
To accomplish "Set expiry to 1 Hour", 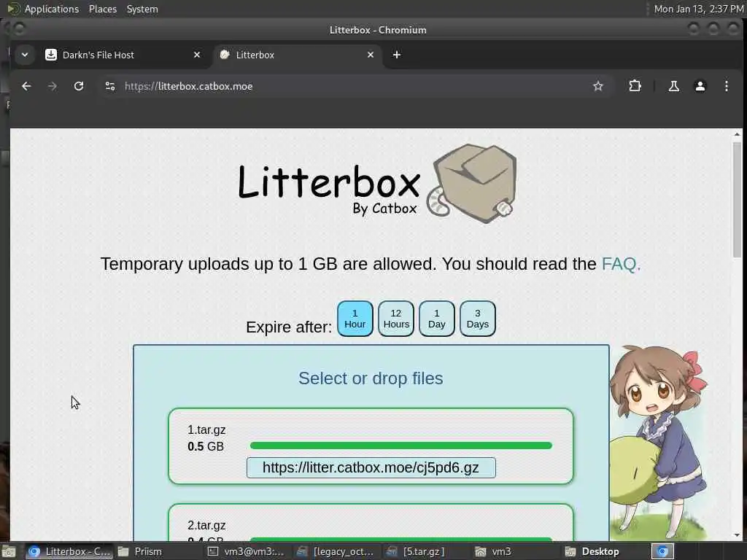I will pos(355,319).
